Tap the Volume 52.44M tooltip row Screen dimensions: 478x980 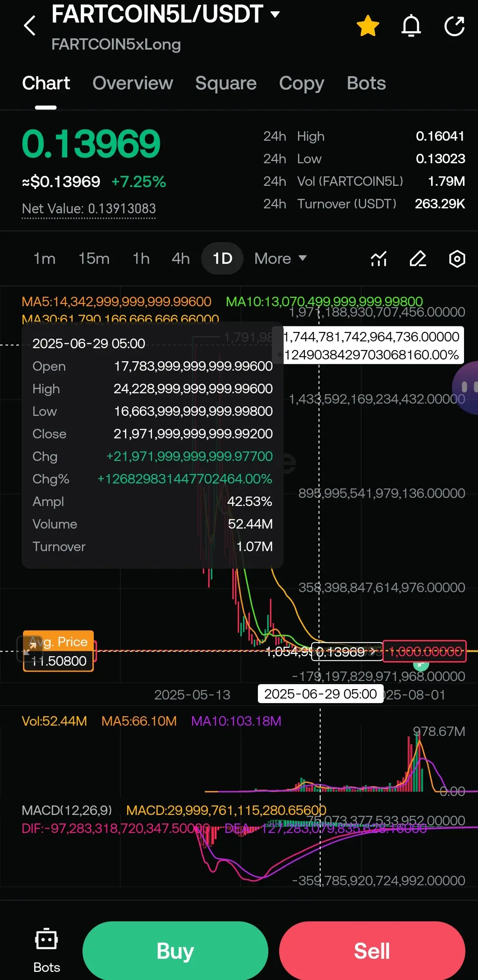tap(152, 524)
